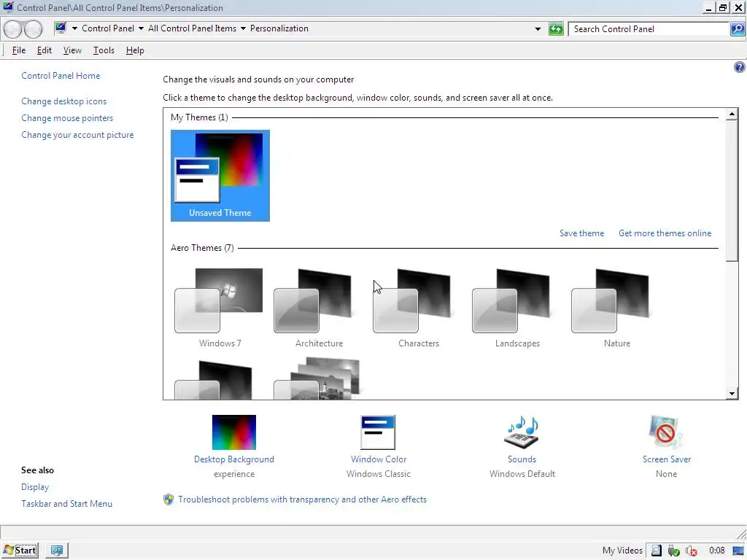Click the themes list scroll up arrow
This screenshot has width=747, height=560.
(x=732, y=114)
